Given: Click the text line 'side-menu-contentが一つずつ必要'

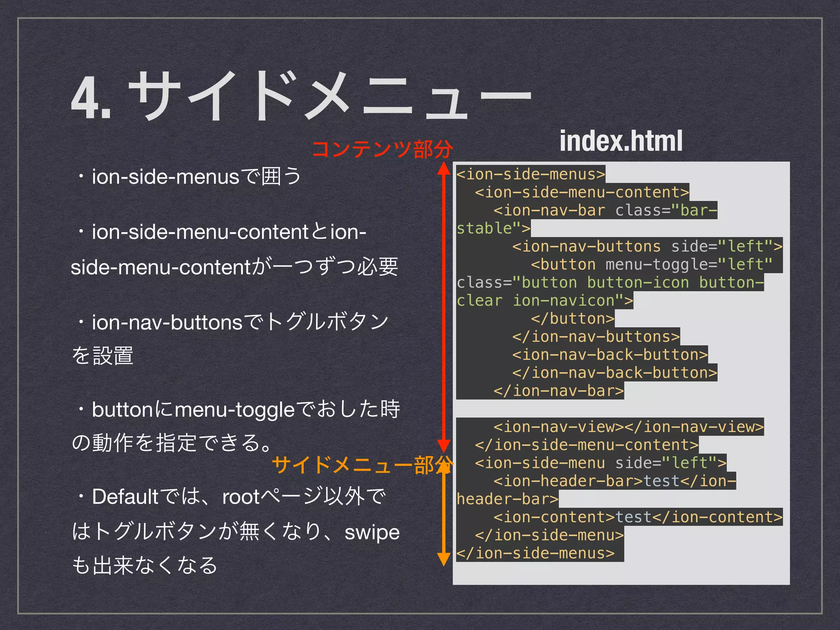Looking at the screenshot, I should [x=235, y=267].
